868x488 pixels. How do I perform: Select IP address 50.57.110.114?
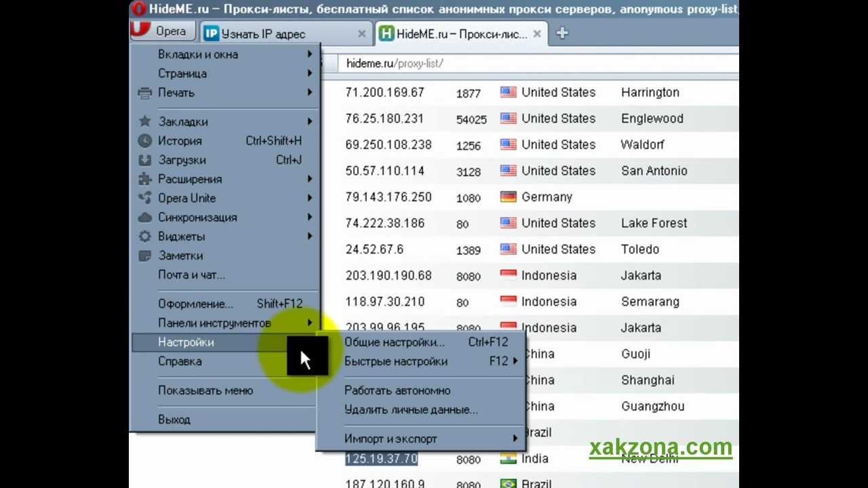384,171
